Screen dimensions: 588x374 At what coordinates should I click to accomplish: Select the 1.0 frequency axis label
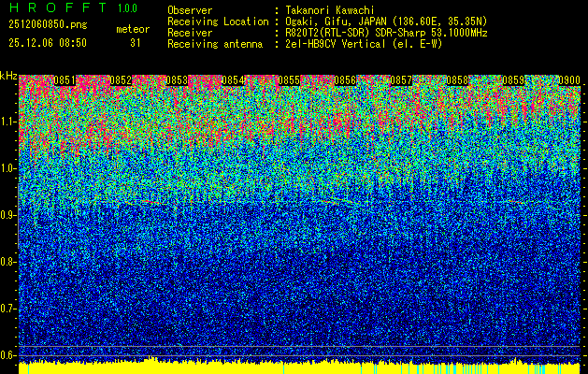(x=9, y=168)
